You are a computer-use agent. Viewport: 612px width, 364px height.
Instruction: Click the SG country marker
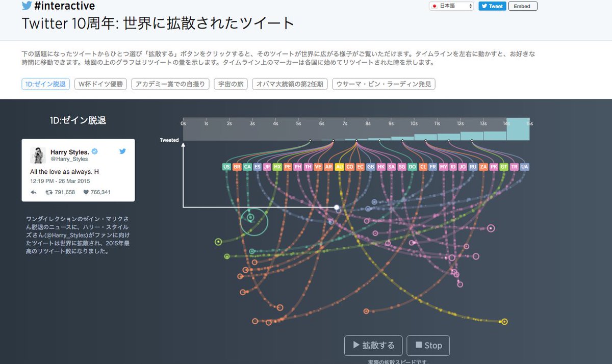402,167
